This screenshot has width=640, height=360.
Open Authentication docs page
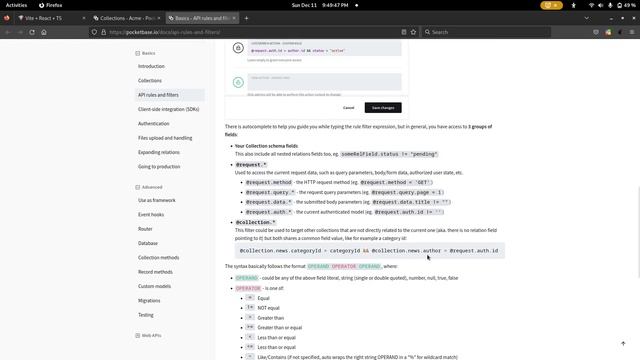coord(153,124)
